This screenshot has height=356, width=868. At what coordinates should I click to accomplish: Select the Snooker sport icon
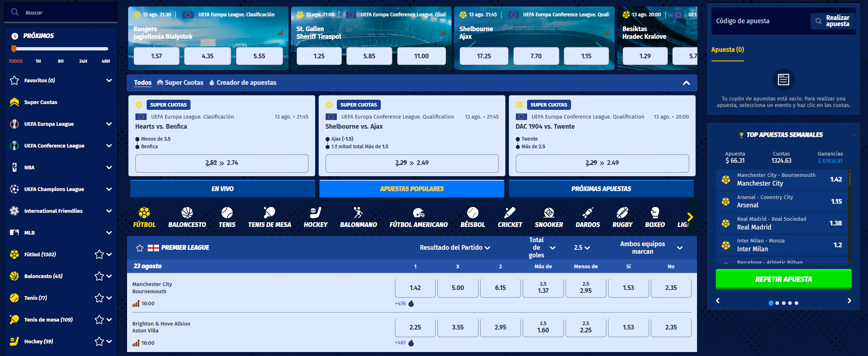549,212
